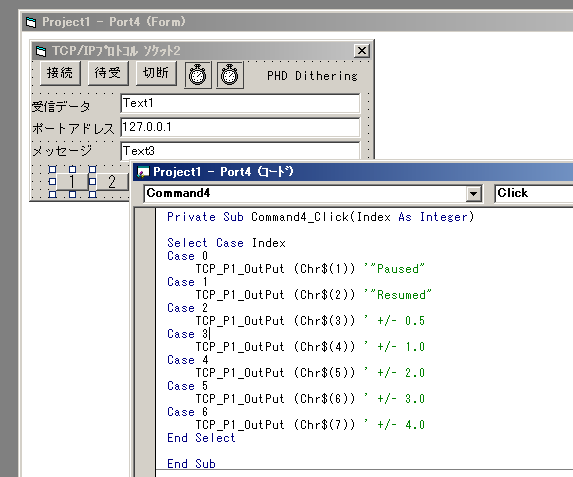Screen dimensions: 573x477
Task: Open the Command4 object dropdown arrow
Action: pyautogui.click(x=474, y=193)
